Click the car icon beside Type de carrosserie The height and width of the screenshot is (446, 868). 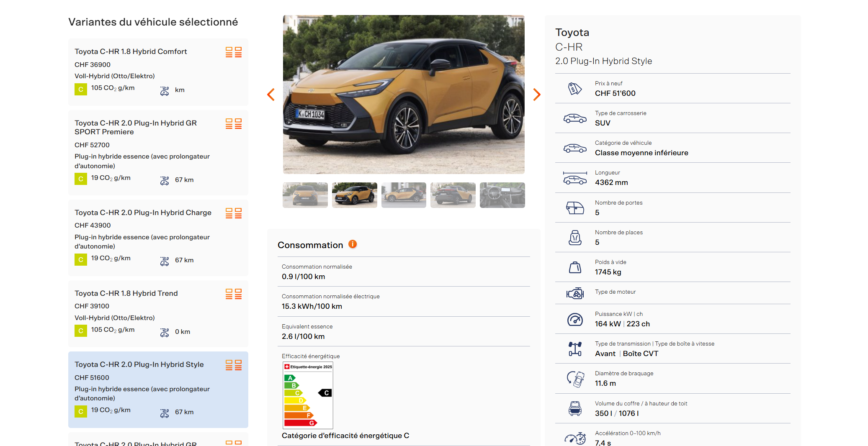tap(575, 118)
